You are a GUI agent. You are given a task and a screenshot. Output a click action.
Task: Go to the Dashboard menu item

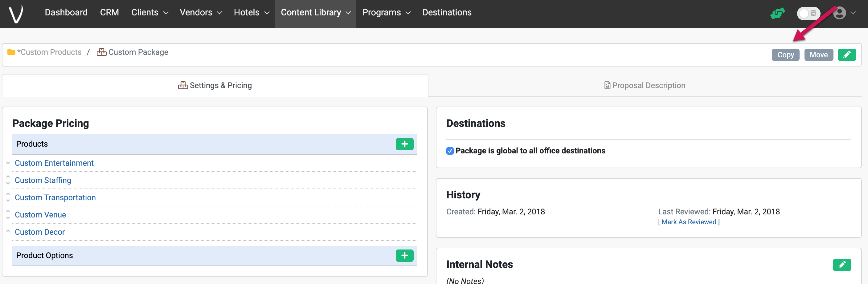(x=66, y=12)
